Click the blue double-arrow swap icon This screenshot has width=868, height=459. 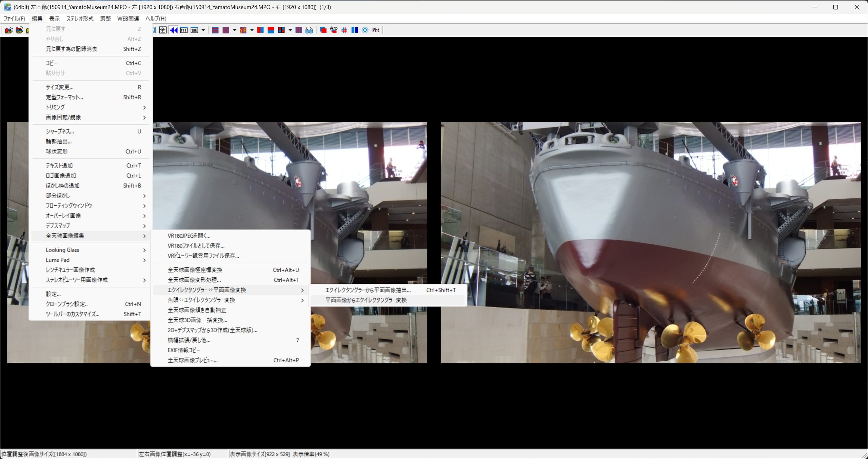tap(174, 30)
